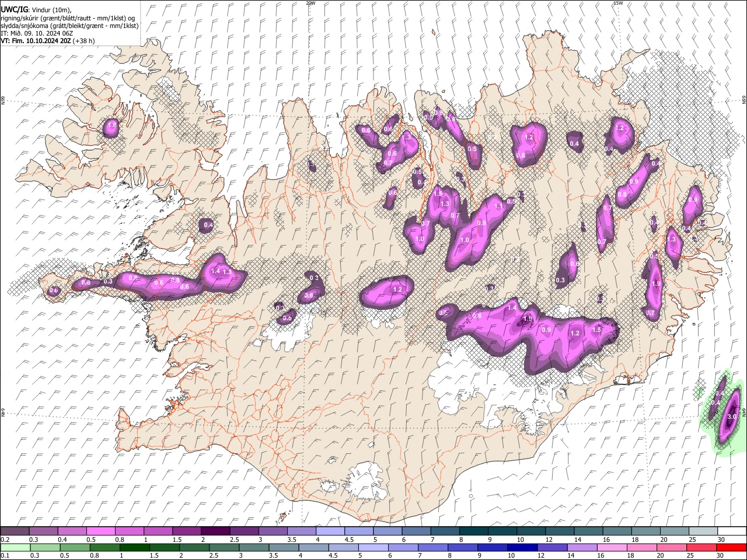Viewport: 747px width, 560px height.
Task: Pick the dark green swatch starting at 1 in lower legend row
Action: (x=135, y=547)
